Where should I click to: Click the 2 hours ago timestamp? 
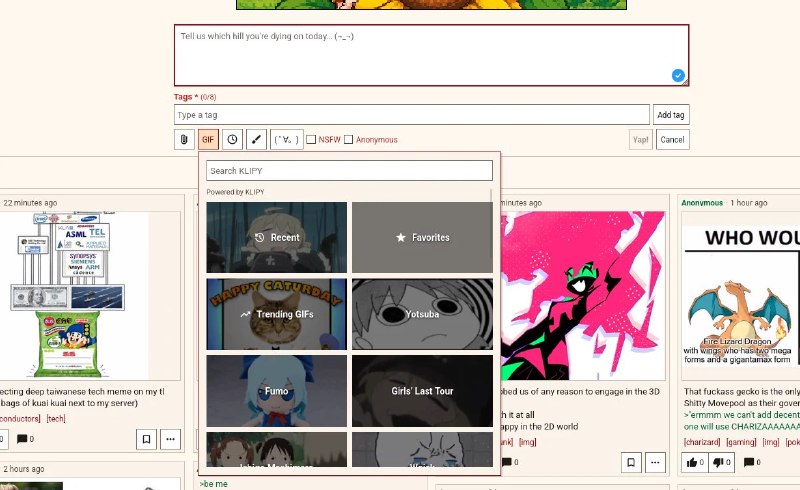click(x=23, y=469)
